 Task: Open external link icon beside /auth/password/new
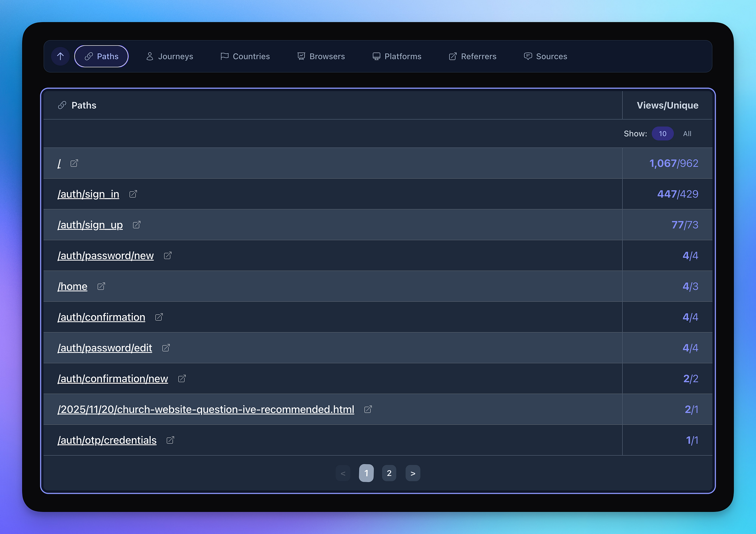(x=168, y=255)
